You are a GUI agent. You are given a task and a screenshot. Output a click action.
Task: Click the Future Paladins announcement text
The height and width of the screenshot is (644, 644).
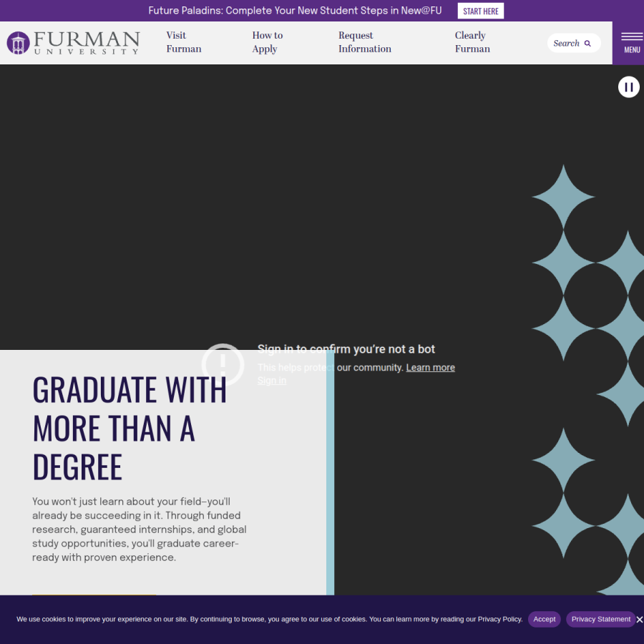[x=295, y=11]
